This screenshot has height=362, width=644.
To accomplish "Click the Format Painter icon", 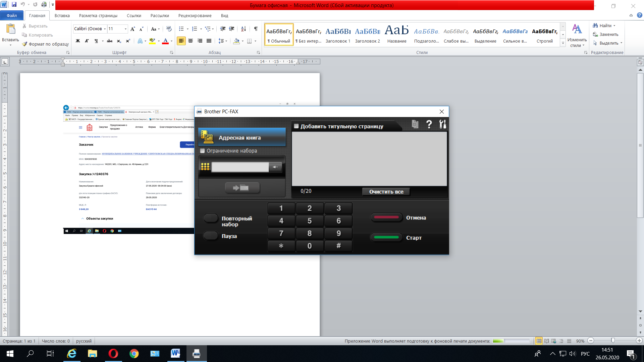I will pos(24,44).
